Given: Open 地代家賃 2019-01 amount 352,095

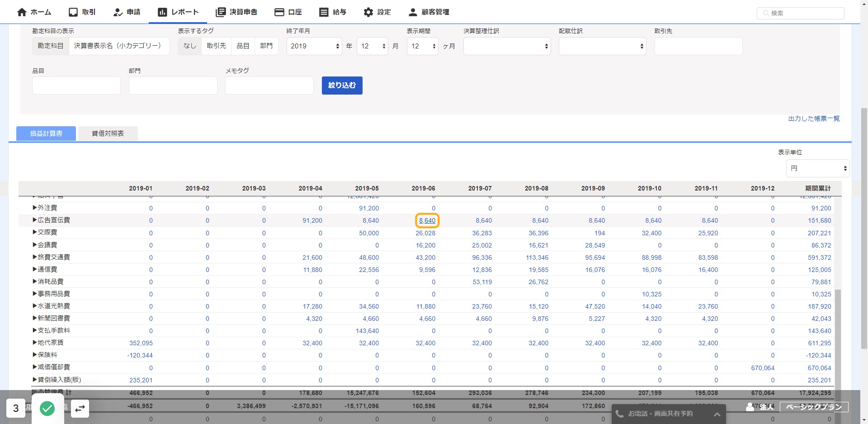Looking at the screenshot, I should click(141, 343).
